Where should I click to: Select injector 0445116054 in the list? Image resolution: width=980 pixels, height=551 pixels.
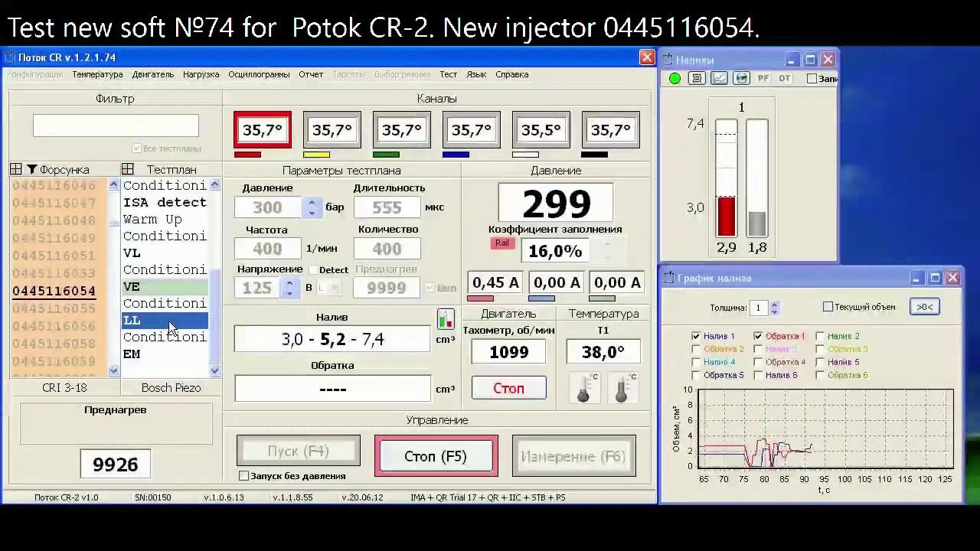54,291
